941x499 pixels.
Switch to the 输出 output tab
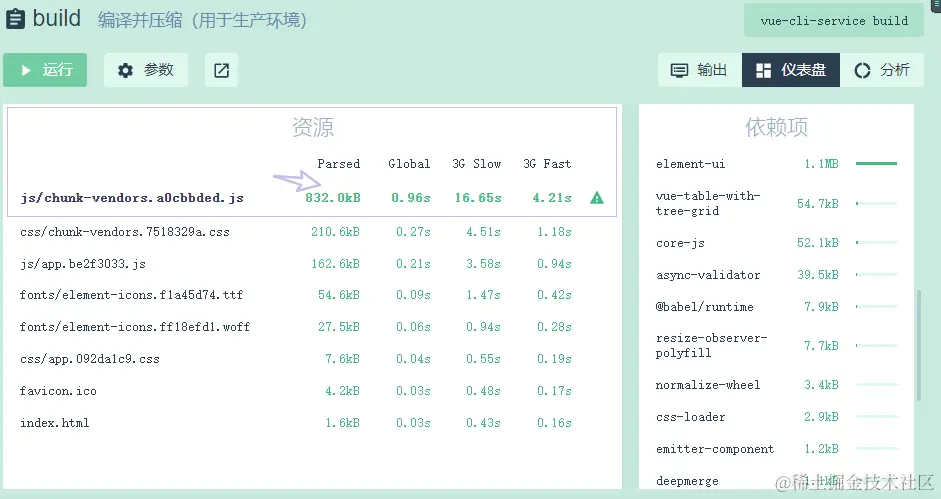[x=700, y=70]
